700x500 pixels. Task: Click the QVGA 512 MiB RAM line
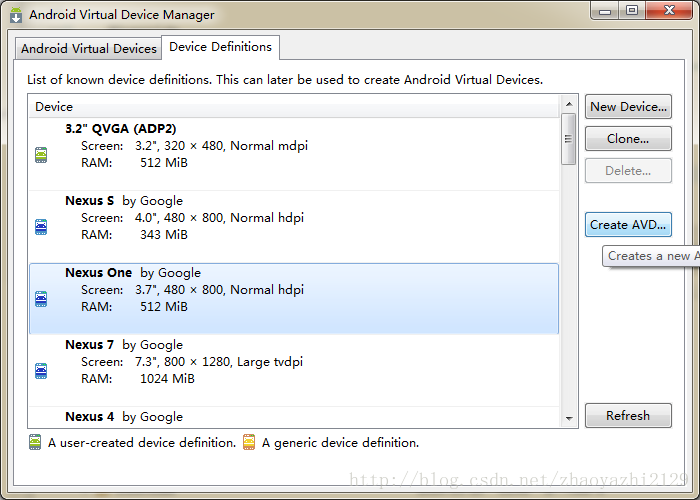pyautogui.click(x=134, y=162)
